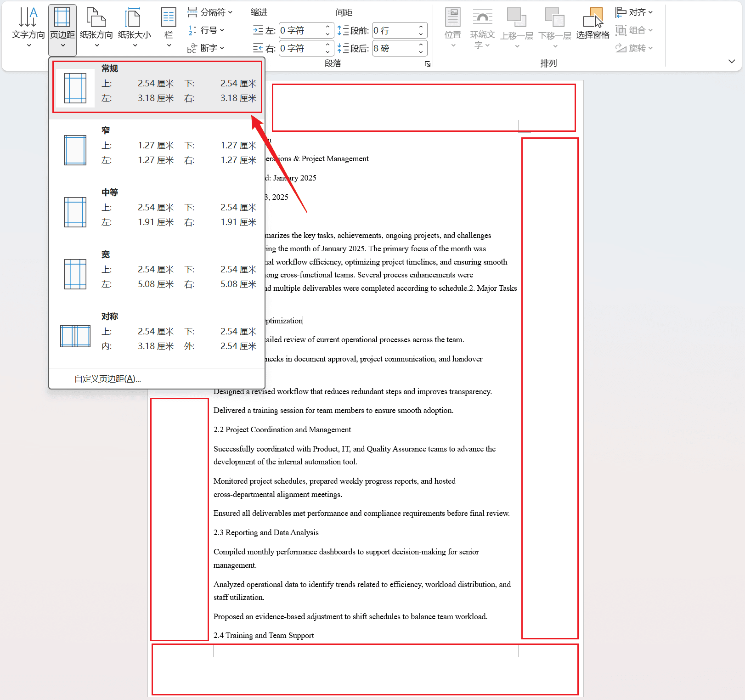Increase 段后 spacing with the up arrow
Viewport: 745px width, 700px height.
(x=421, y=44)
